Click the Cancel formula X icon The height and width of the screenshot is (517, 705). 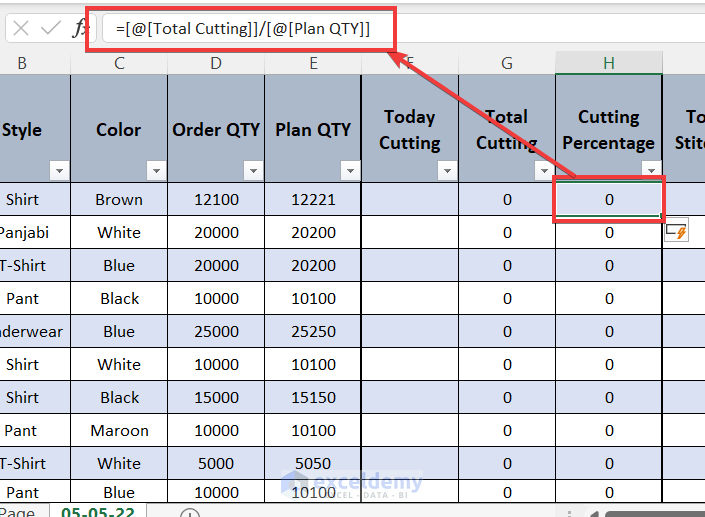pos(22,29)
